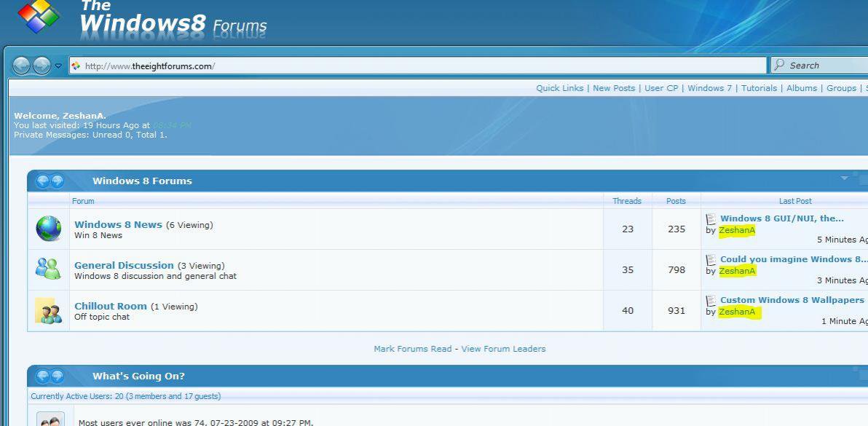Click the arrows icon beside What's Going On header
Viewport: 868px width, 426px height.
coord(50,376)
